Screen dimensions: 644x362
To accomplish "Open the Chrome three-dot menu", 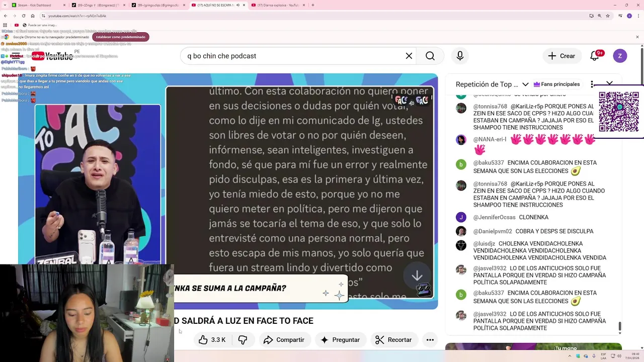I will coord(637,16).
